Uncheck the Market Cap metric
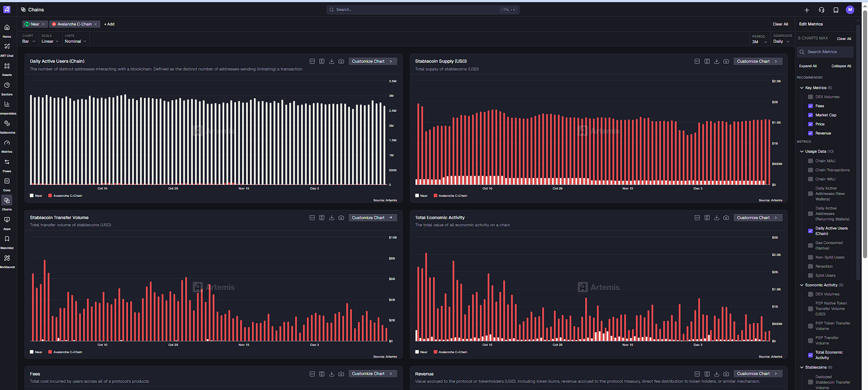The image size is (868, 390). (x=810, y=115)
